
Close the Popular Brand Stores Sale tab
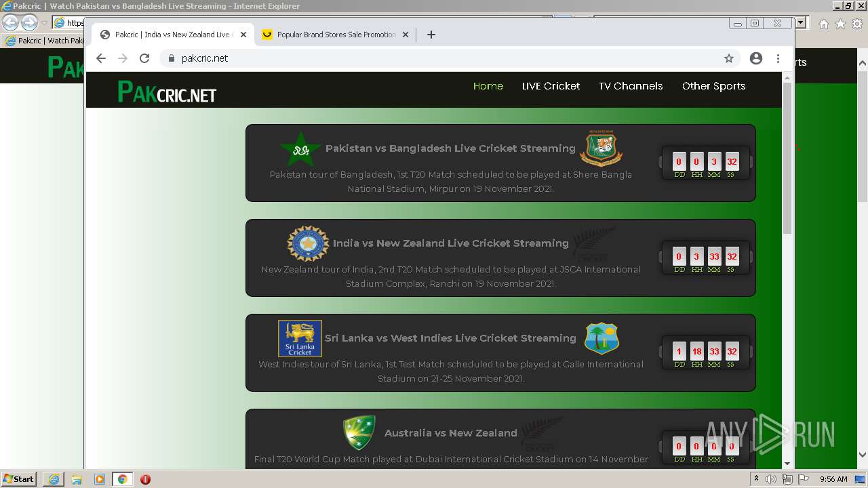pos(406,35)
